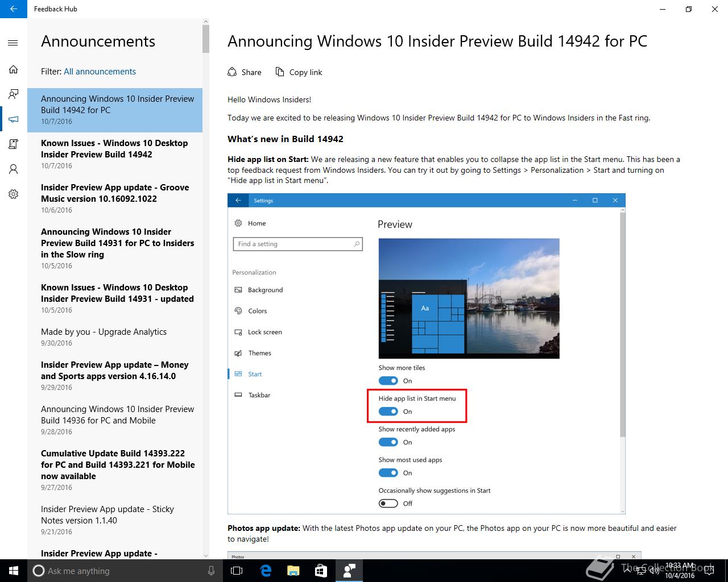The height and width of the screenshot is (582, 728).
Task: Open the Home page icon
Action: (13, 69)
